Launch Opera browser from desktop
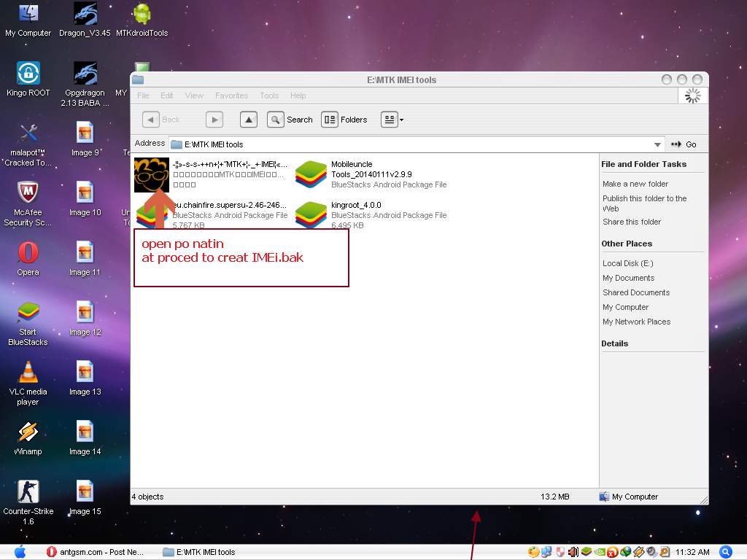The width and height of the screenshot is (747, 560). click(28, 258)
